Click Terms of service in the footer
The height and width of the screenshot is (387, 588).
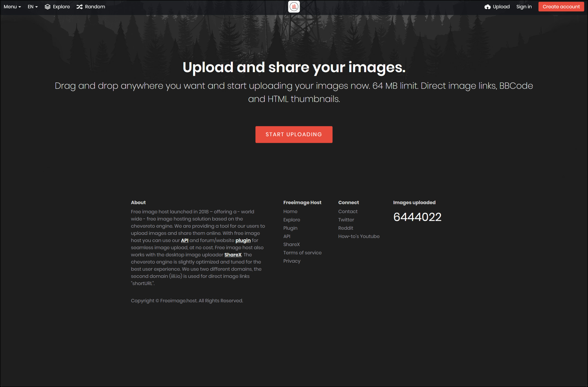point(302,252)
